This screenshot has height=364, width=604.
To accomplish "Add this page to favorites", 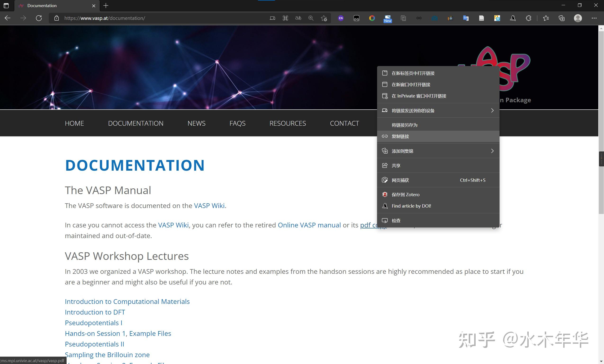I will pyautogui.click(x=324, y=18).
